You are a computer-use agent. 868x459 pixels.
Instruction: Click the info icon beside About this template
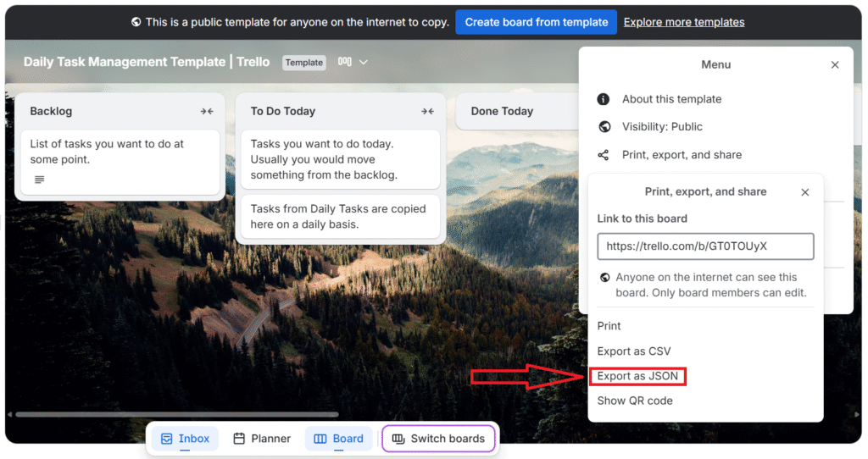(604, 99)
